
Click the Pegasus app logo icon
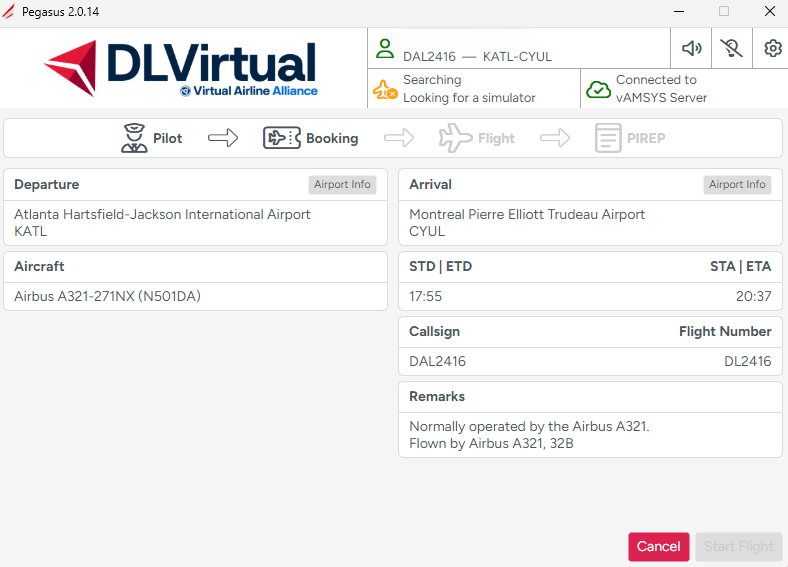[9, 11]
